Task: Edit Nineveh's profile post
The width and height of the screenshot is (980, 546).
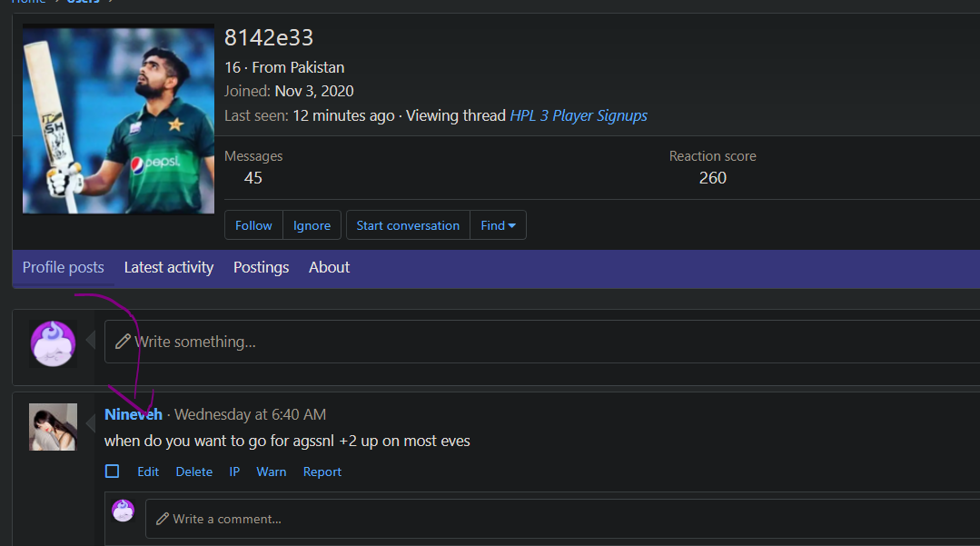Action: click(148, 472)
